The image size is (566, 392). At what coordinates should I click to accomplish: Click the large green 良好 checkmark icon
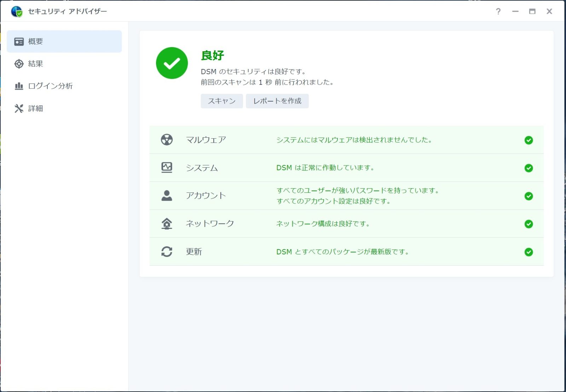(x=172, y=63)
